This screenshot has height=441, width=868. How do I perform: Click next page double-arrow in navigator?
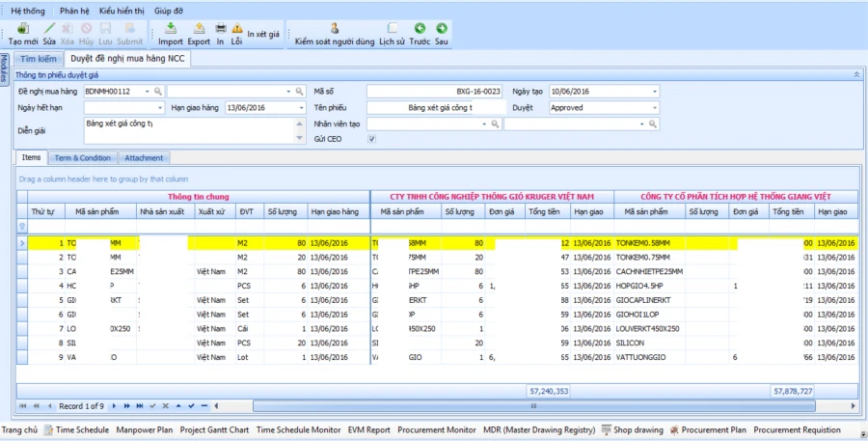click(126, 406)
